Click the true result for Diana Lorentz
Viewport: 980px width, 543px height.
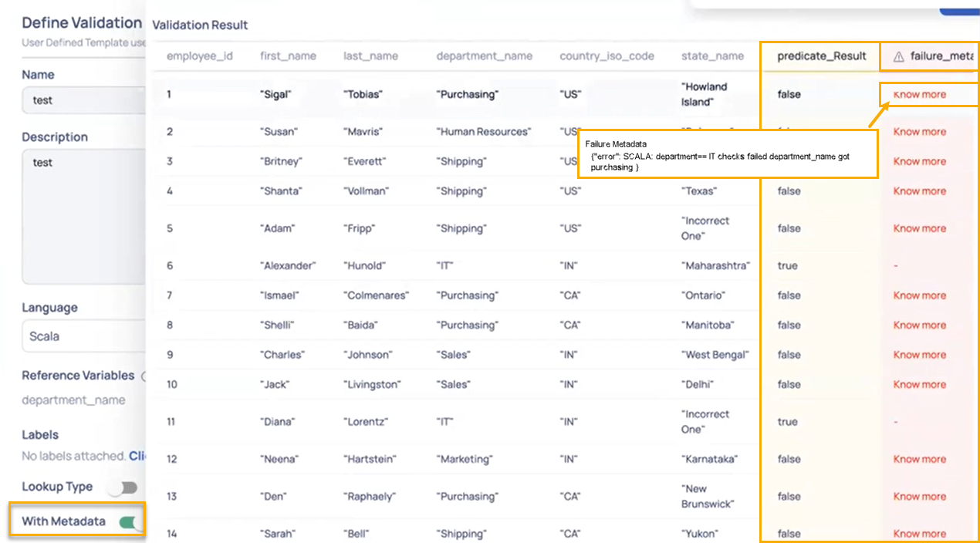coord(787,422)
